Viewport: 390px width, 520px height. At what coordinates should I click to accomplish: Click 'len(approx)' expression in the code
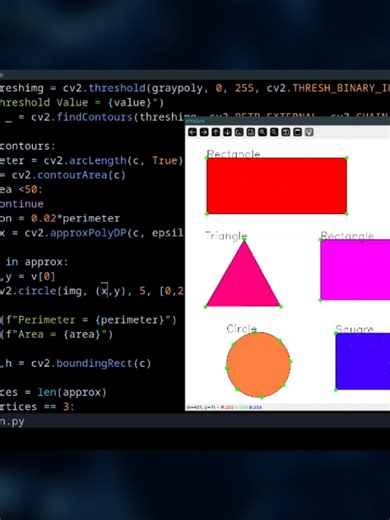[72, 392]
